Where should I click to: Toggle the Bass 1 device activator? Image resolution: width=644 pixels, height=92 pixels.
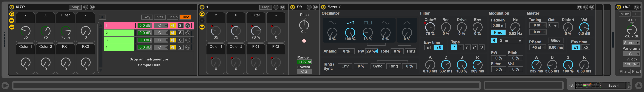click(323, 7)
